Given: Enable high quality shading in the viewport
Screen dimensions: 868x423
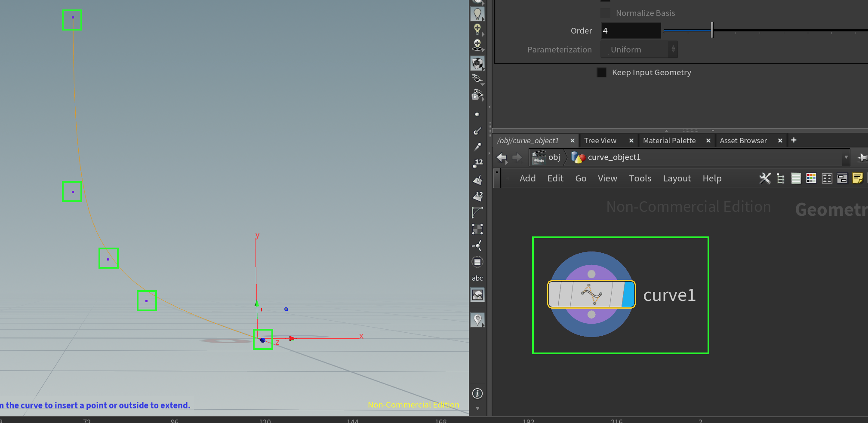Looking at the screenshot, I should (x=477, y=63).
